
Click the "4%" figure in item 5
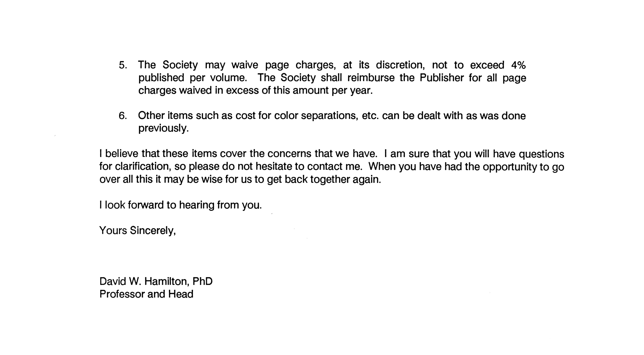click(518, 66)
